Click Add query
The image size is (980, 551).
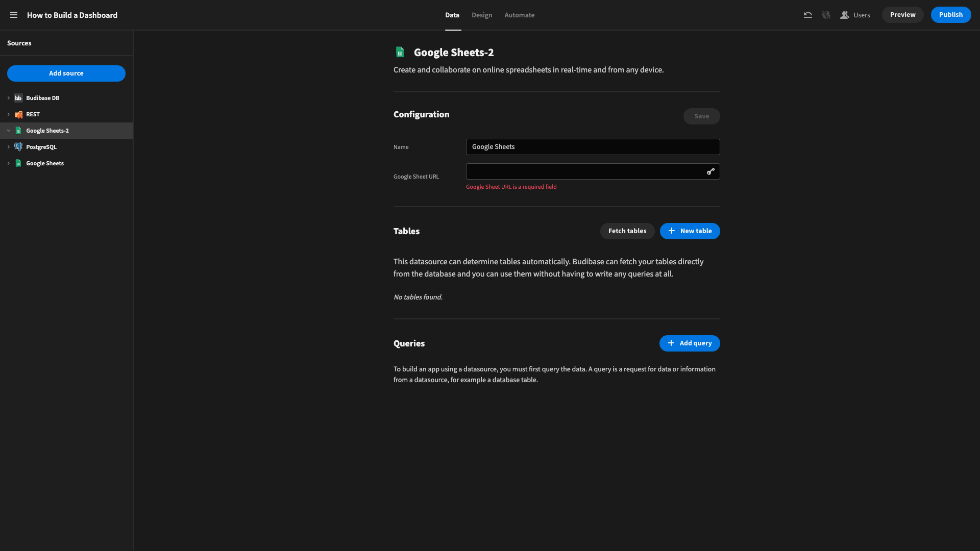click(690, 343)
